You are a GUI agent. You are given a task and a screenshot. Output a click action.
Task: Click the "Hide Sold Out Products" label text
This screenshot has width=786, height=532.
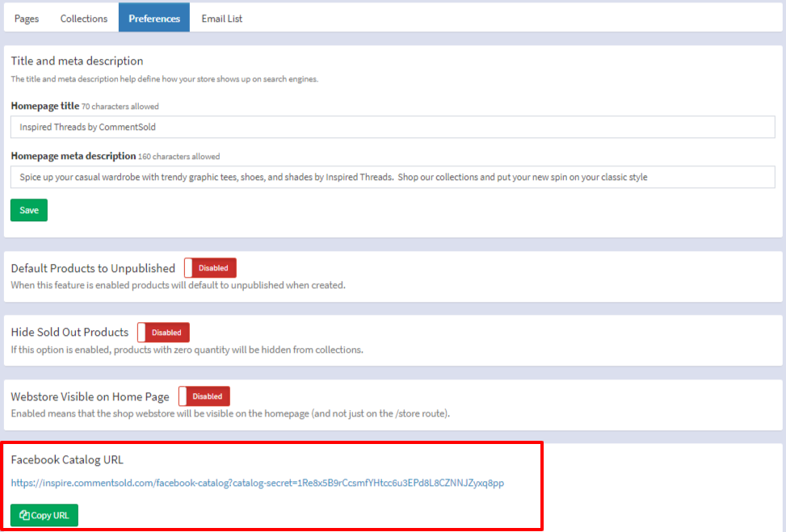(x=69, y=332)
